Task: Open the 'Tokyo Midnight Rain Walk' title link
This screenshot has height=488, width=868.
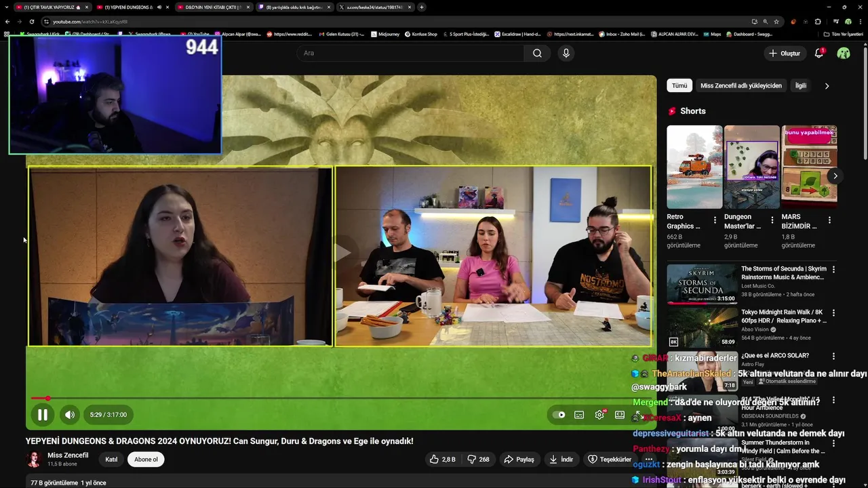Action: (x=782, y=317)
